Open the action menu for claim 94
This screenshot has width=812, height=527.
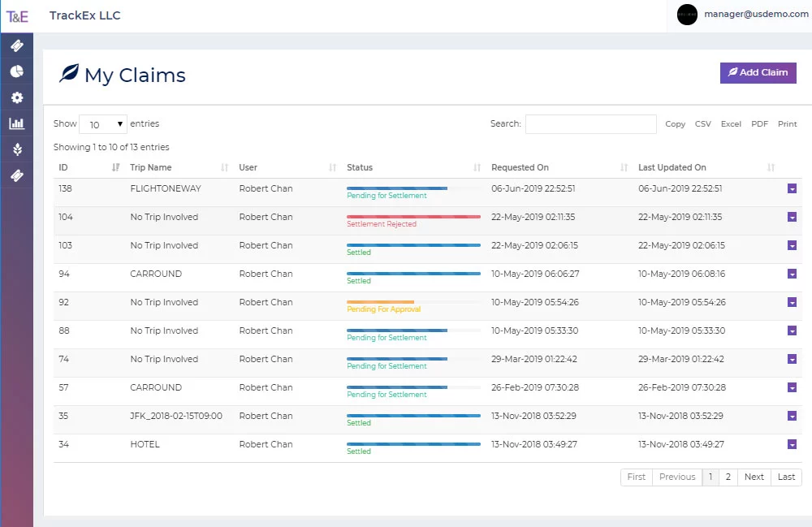(x=792, y=274)
